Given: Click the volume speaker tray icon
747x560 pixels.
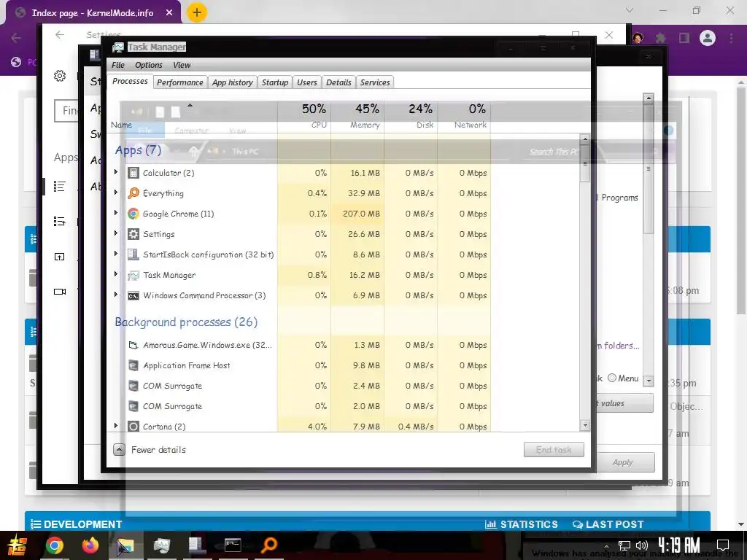Looking at the screenshot, I should tap(642, 545).
